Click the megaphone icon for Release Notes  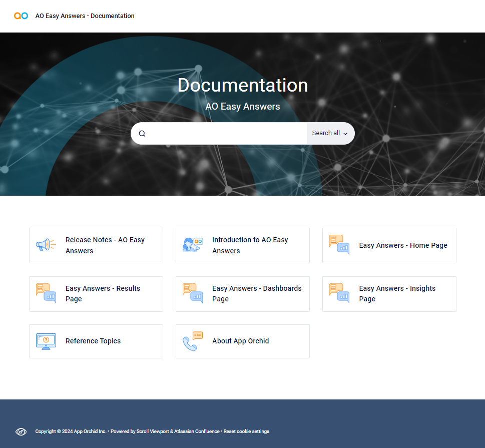pyautogui.click(x=46, y=245)
